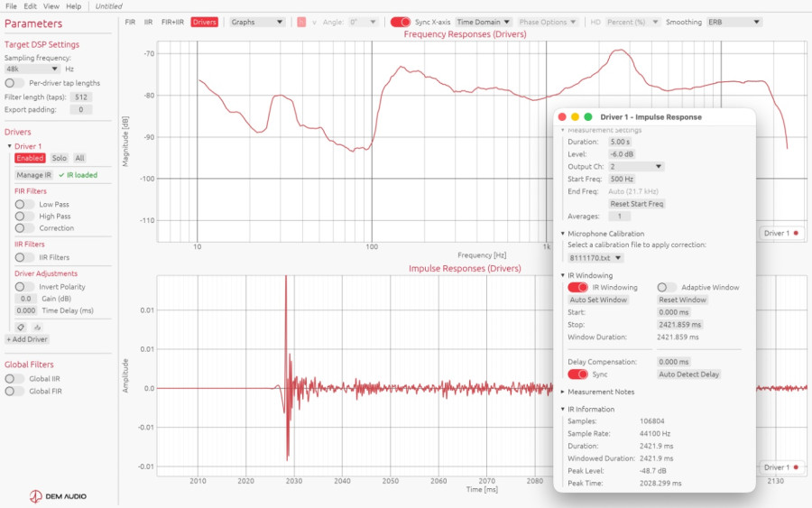Click the red 'h' horizontal button in toolbar
The image size is (812, 508).
click(301, 22)
